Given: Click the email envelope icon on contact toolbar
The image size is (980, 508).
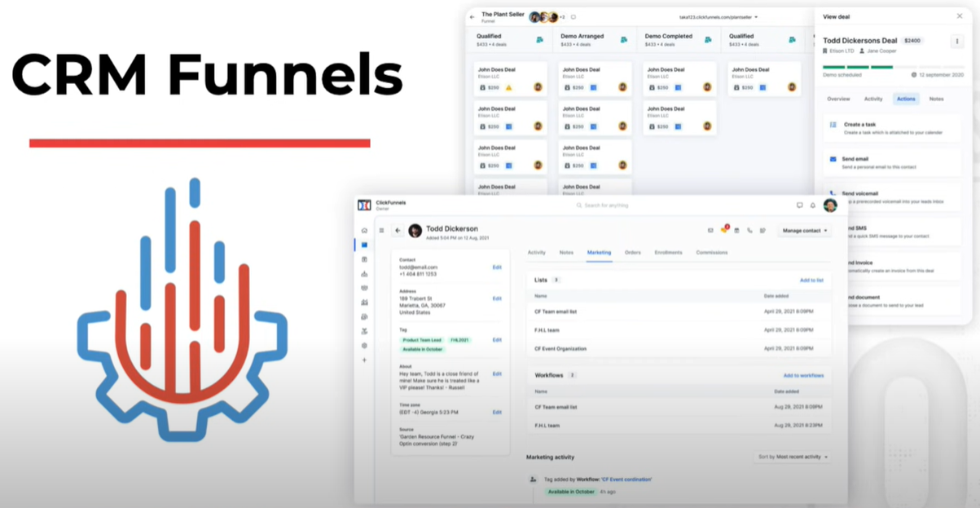Looking at the screenshot, I should 710,231.
